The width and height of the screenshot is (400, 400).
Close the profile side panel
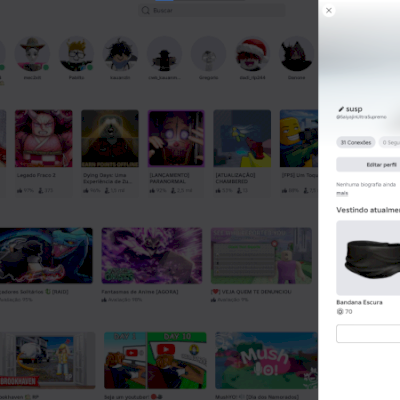coord(329,10)
